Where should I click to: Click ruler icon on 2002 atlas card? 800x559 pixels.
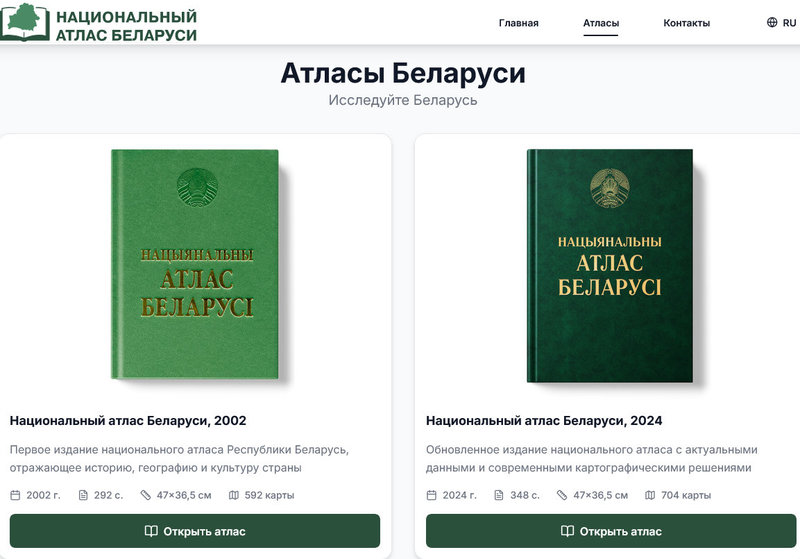coord(145,495)
